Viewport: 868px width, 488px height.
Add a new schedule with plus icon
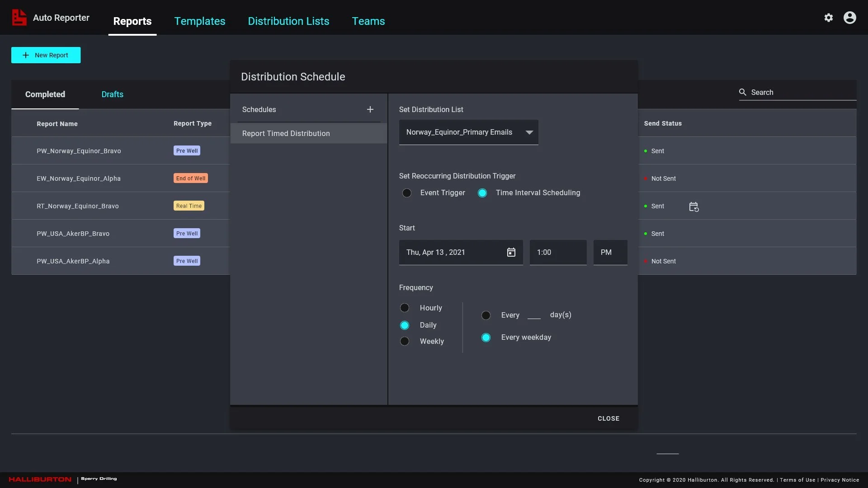tap(370, 109)
